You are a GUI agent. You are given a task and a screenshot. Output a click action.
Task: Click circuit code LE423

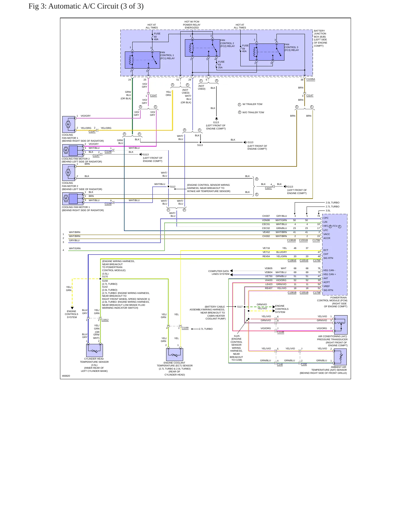[269, 284]
